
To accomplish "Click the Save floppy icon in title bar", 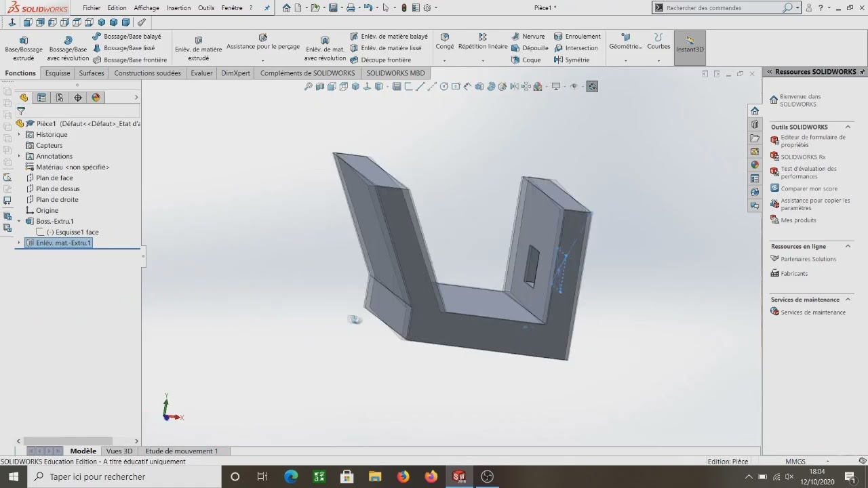I will pos(333,7).
